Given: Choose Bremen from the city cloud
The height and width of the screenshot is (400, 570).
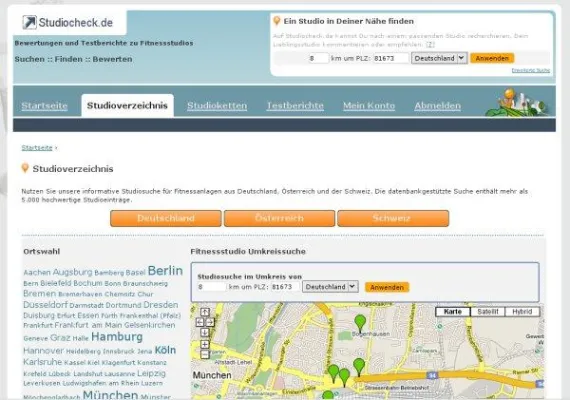Looking at the screenshot, I should [x=40, y=293].
